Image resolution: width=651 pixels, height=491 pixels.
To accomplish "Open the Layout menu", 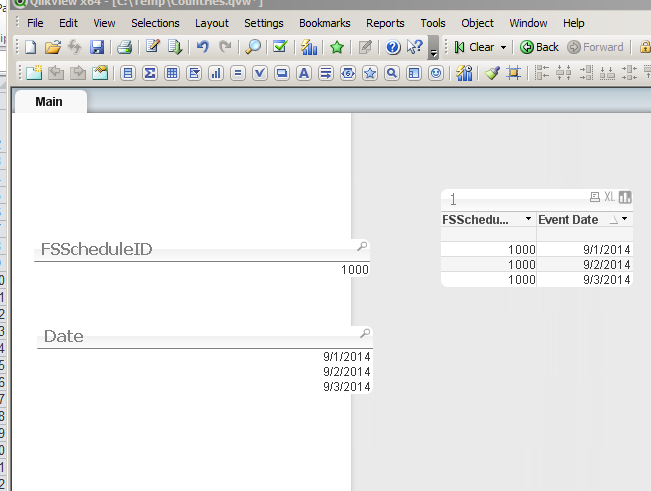I will [212, 23].
